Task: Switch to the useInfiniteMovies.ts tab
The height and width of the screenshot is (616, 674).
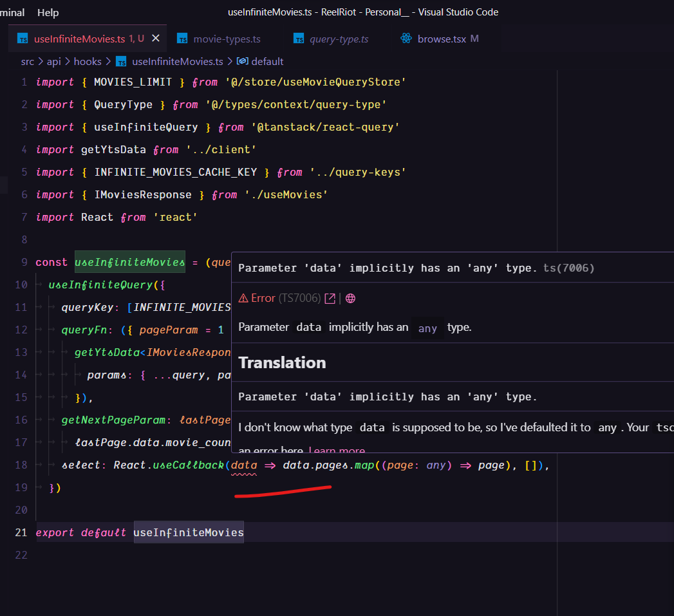Action: pyautogui.click(x=88, y=39)
